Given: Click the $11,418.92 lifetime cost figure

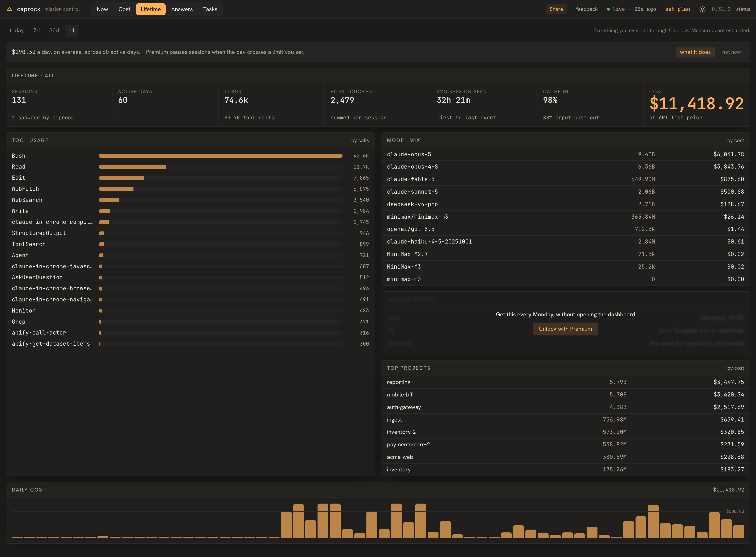Looking at the screenshot, I should (x=696, y=104).
